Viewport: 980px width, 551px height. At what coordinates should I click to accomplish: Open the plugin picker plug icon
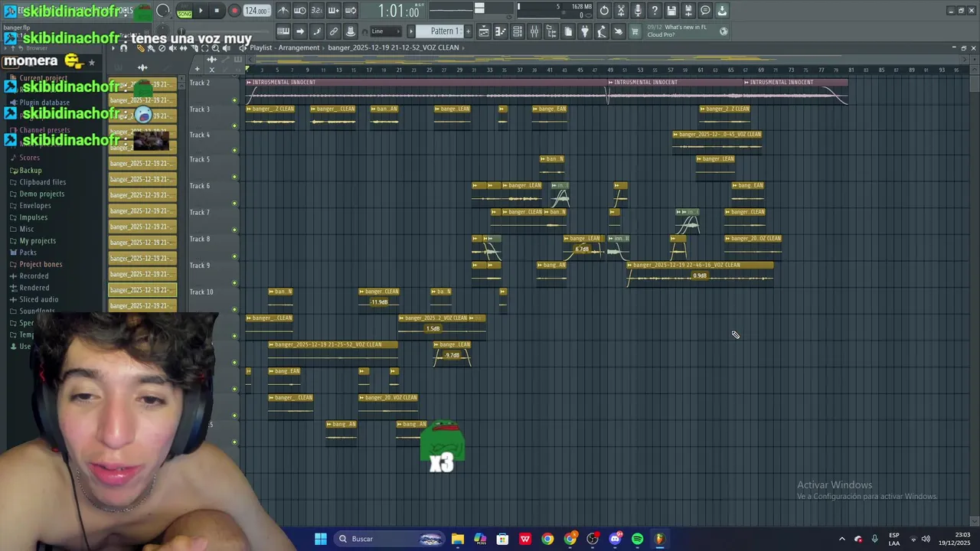tap(585, 31)
